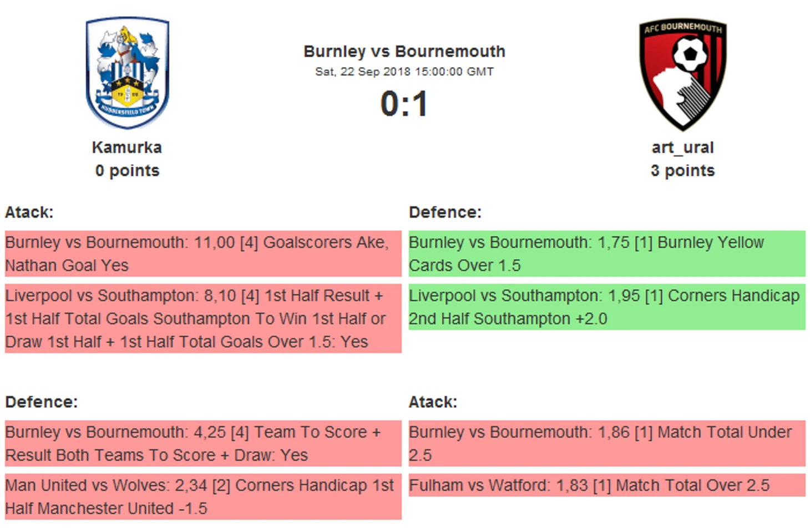Click the left lower Defence heading
The image size is (810, 532).
tap(42, 402)
